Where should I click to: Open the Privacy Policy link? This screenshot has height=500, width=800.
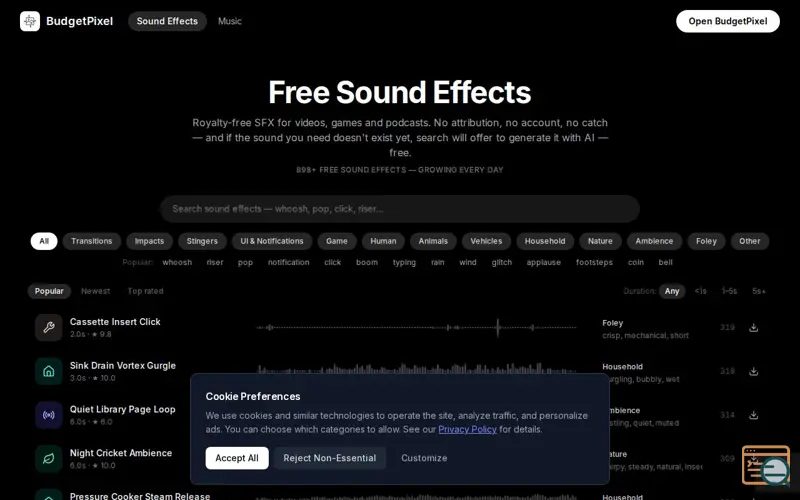click(x=467, y=430)
